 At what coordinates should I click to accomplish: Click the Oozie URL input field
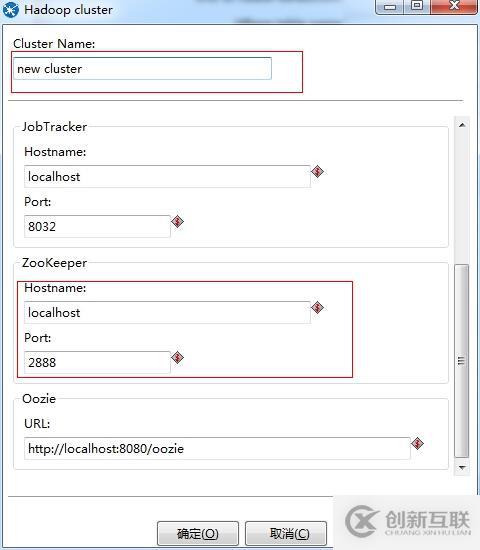(x=217, y=448)
